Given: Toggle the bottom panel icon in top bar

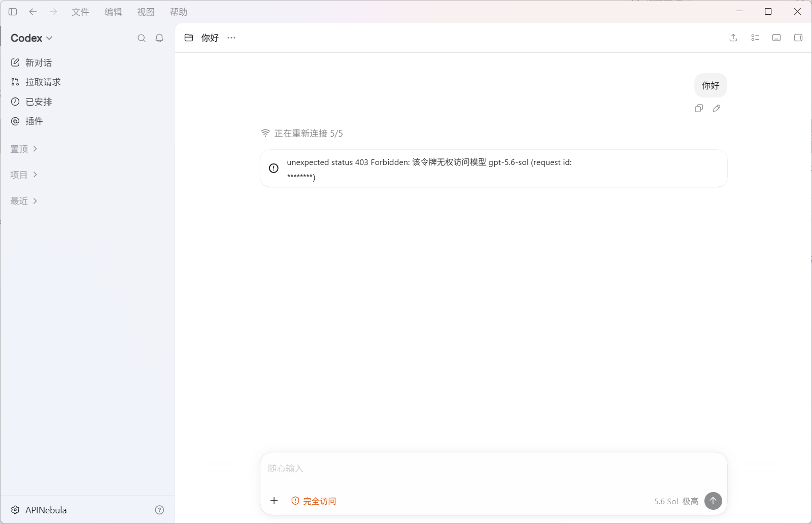Looking at the screenshot, I should (x=776, y=38).
